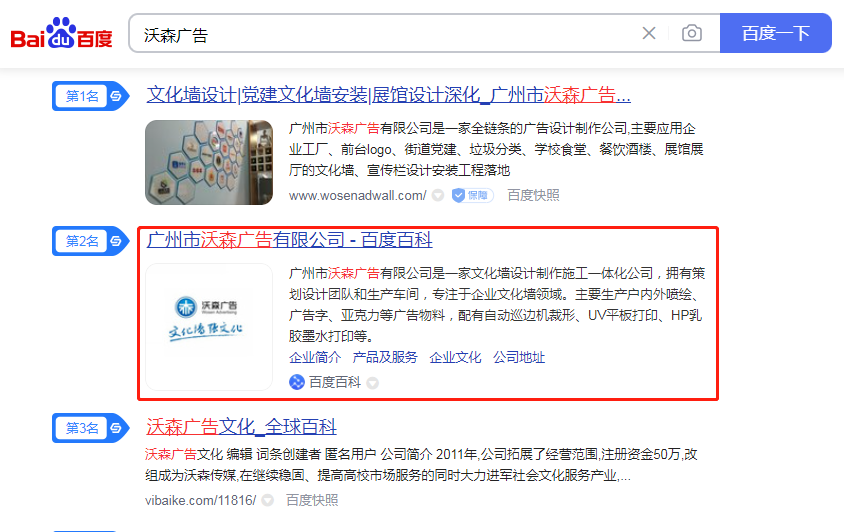Image resolution: width=844 pixels, height=532 pixels.
Task: Open image search via the camera icon
Action: pos(691,34)
